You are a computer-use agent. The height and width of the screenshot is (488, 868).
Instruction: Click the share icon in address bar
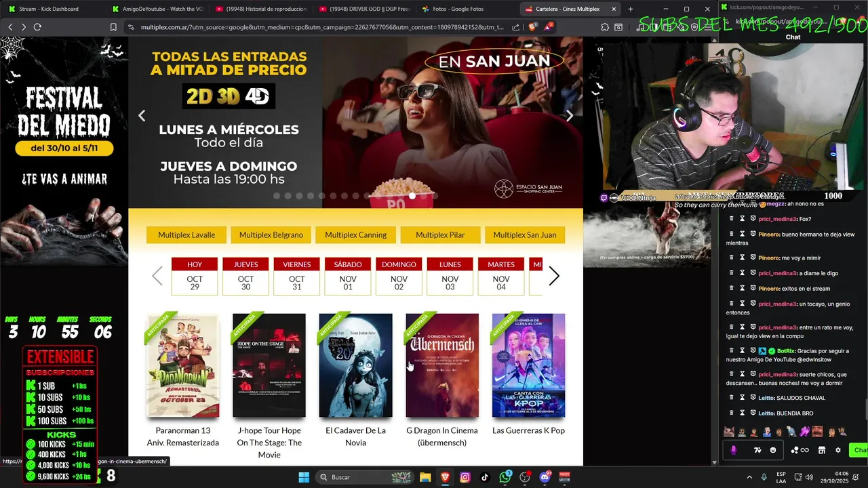pyautogui.click(x=516, y=27)
